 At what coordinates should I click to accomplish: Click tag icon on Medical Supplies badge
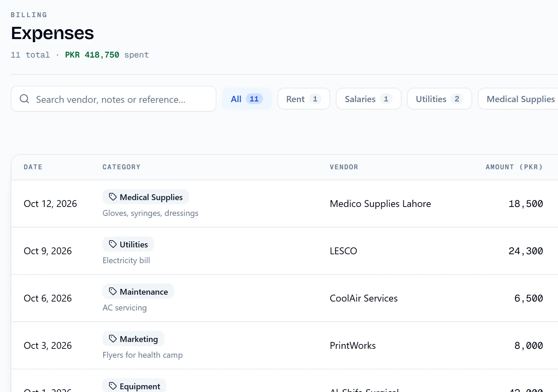[x=113, y=197]
